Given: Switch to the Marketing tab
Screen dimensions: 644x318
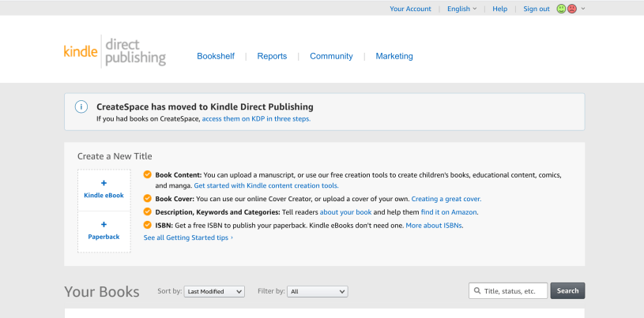Looking at the screenshot, I should click(x=394, y=56).
